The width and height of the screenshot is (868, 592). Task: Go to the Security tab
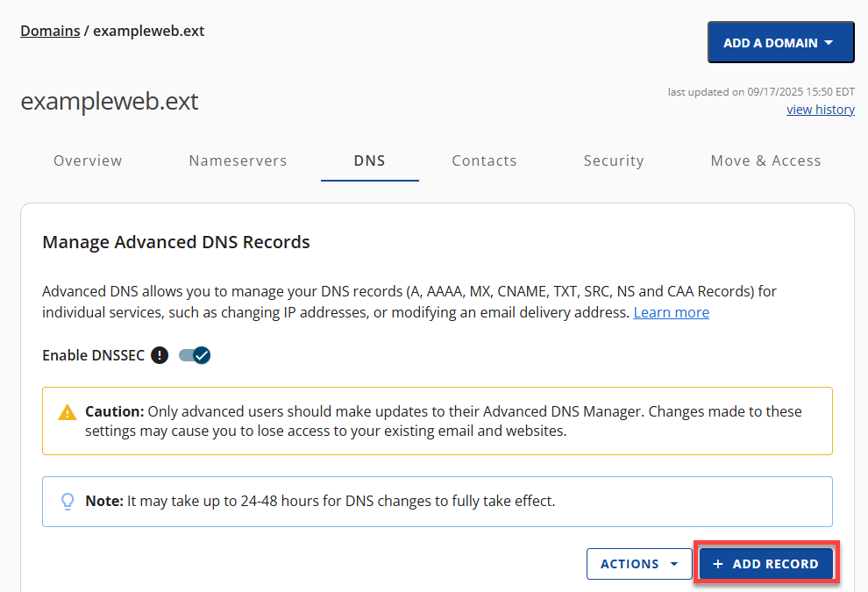(x=614, y=160)
